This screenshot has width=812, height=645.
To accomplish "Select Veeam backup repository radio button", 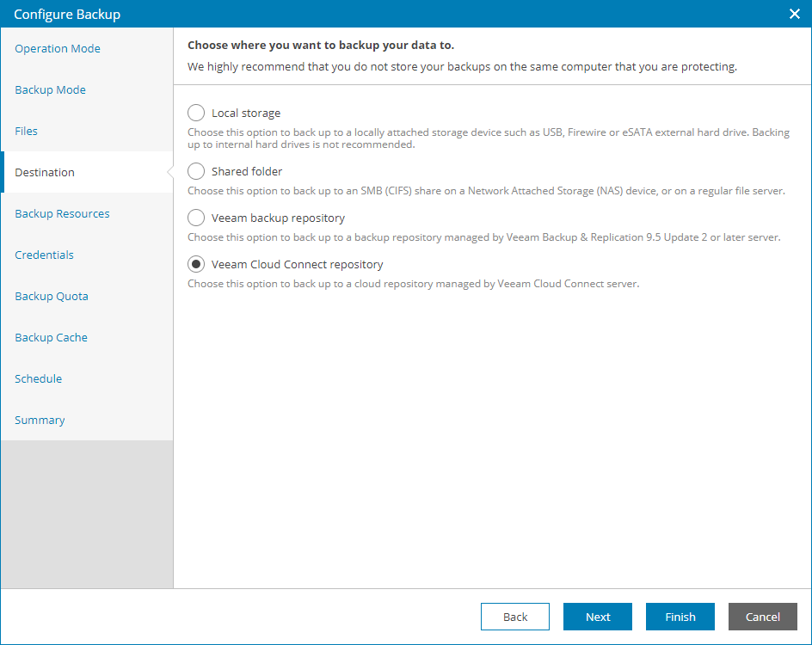I will (x=196, y=218).
